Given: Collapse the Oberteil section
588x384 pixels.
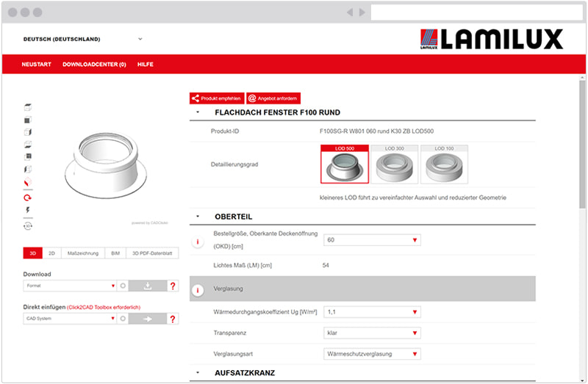Looking at the screenshot, I should pos(198,217).
